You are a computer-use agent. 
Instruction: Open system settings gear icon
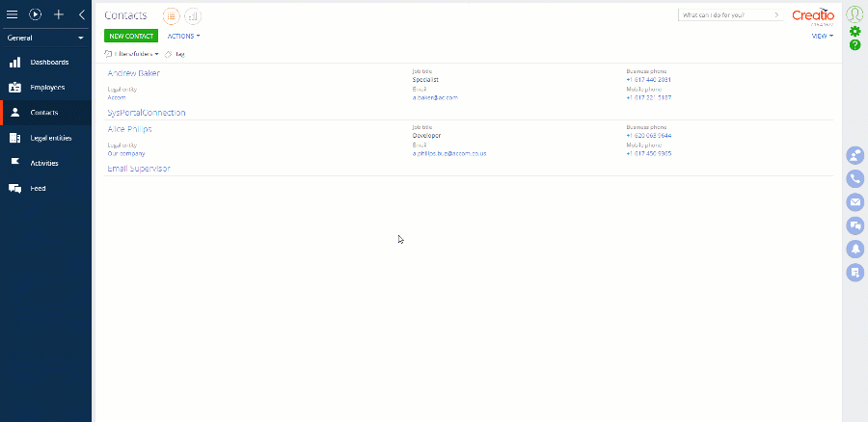tap(854, 31)
